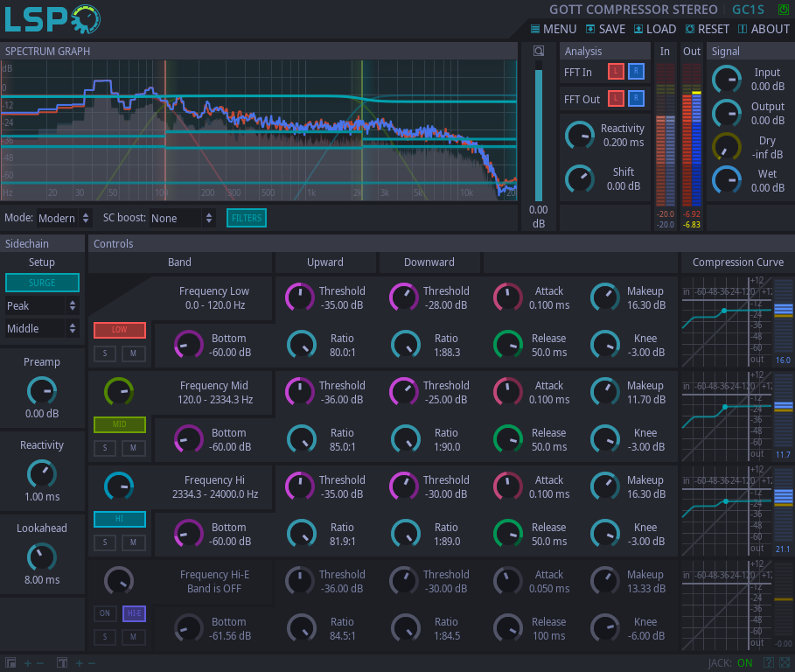
Task: Open help via question mark icon
Action: coord(769,662)
